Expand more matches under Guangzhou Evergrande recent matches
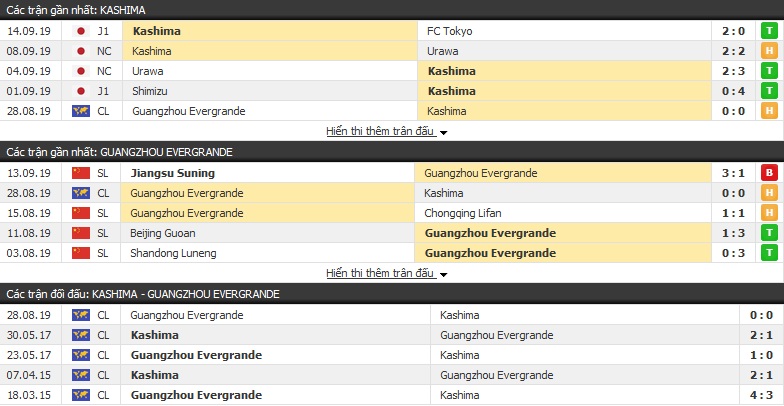Image resolution: width=784 pixels, height=406 pixels. click(x=386, y=274)
